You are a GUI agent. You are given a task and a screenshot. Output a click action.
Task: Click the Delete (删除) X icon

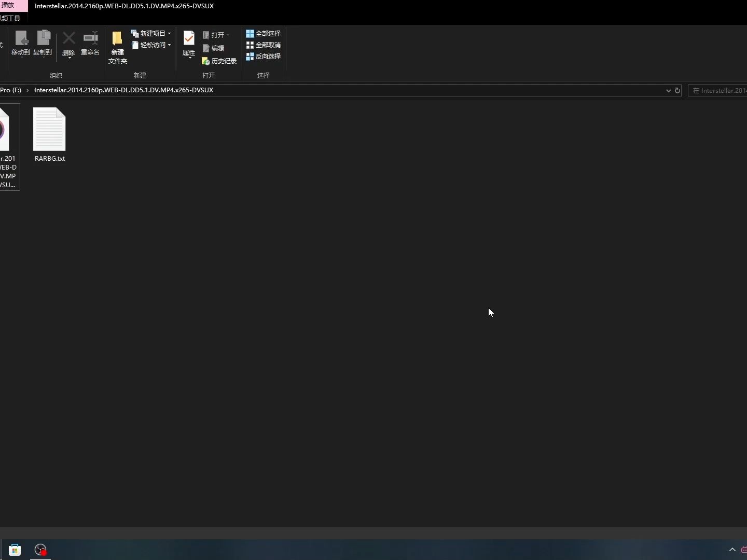68,38
